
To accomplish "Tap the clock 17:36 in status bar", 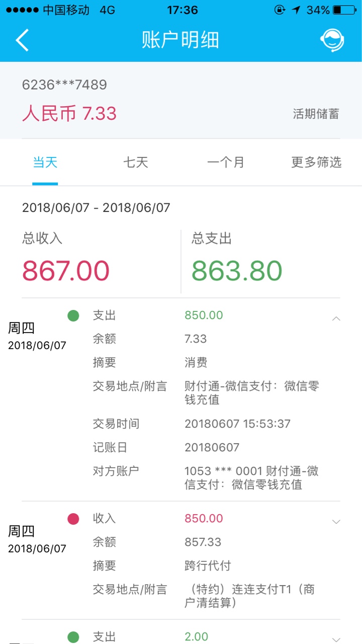I will [182, 10].
